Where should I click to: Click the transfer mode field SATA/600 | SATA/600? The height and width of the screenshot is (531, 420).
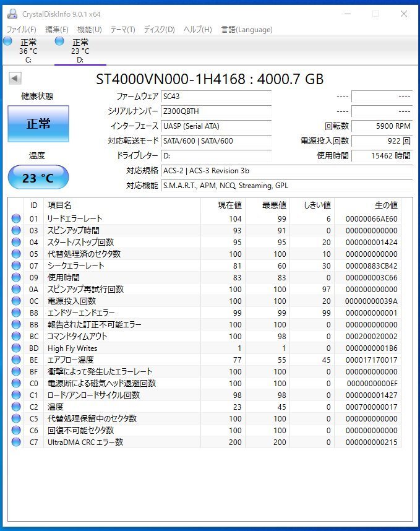tap(216, 141)
